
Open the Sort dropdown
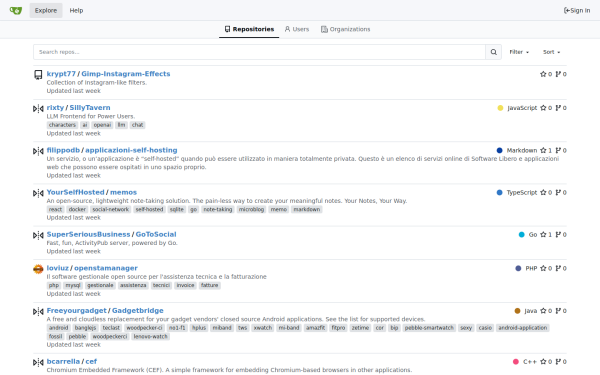coord(551,52)
